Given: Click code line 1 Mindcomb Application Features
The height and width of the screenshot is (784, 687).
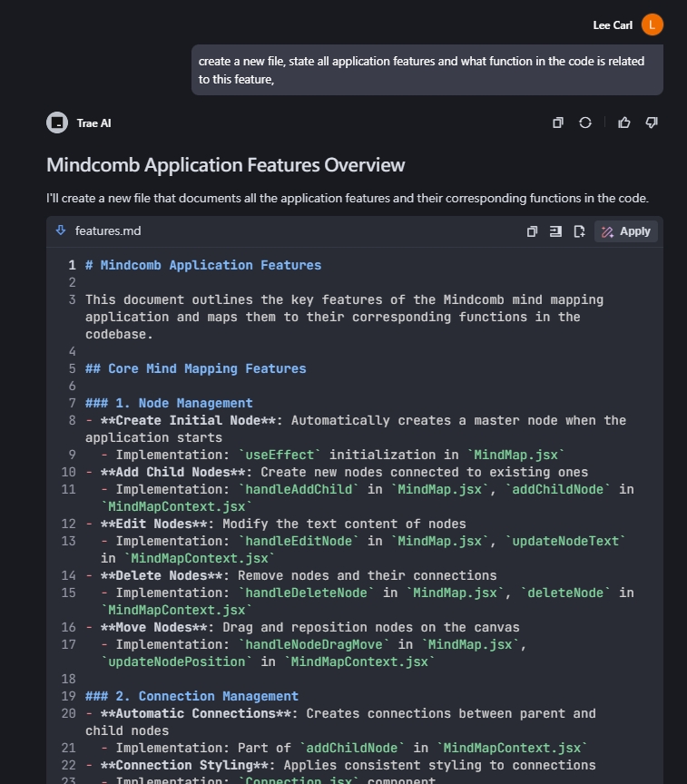Looking at the screenshot, I should point(203,265).
